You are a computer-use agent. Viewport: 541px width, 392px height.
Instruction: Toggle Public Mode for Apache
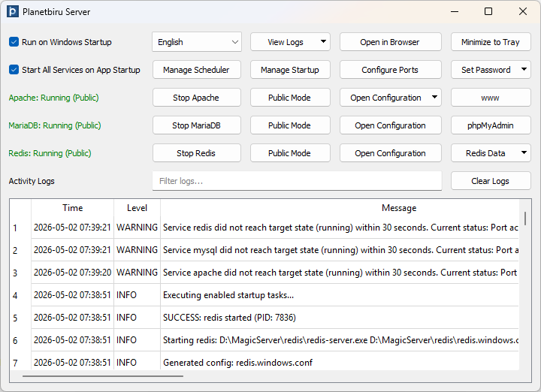click(290, 98)
